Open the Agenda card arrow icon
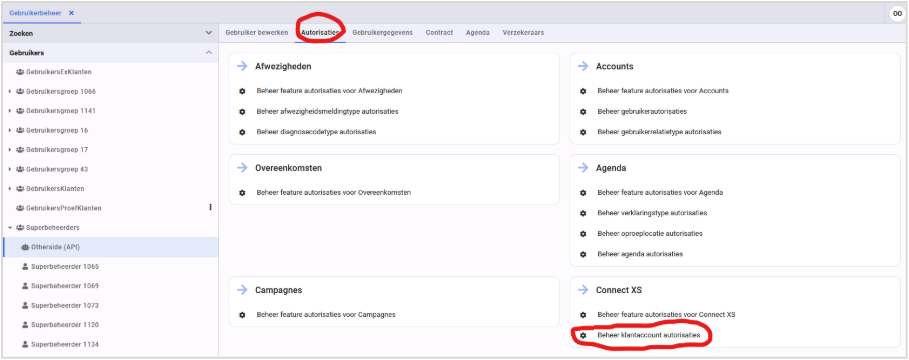 pyautogui.click(x=583, y=168)
